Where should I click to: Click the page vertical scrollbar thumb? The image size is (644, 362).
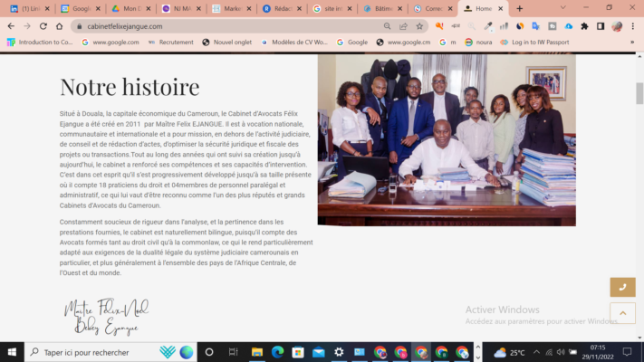pyautogui.click(x=639, y=93)
